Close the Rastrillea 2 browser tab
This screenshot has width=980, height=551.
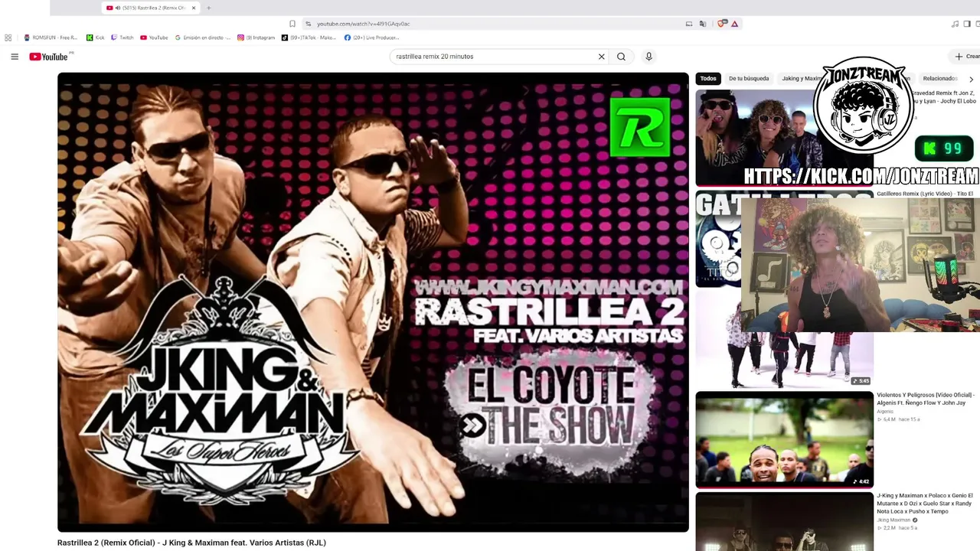coord(194,8)
